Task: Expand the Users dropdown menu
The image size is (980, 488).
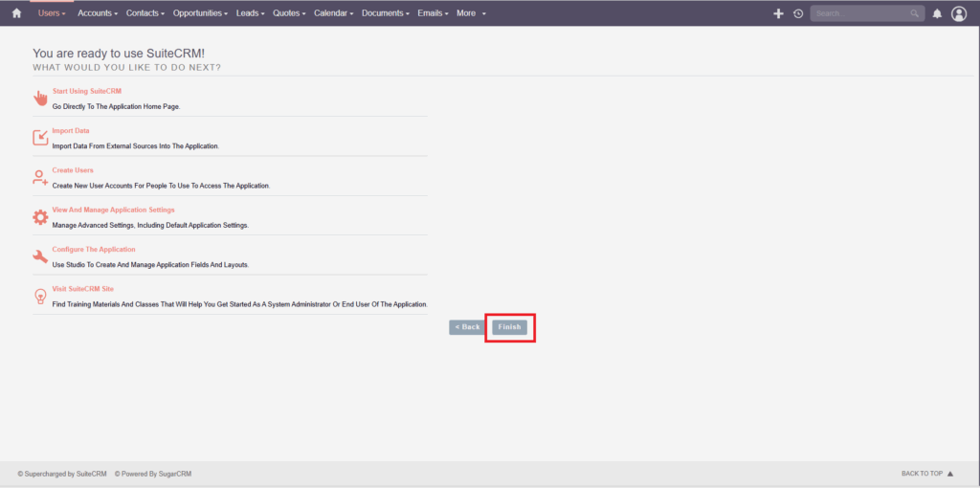Action: (x=52, y=13)
